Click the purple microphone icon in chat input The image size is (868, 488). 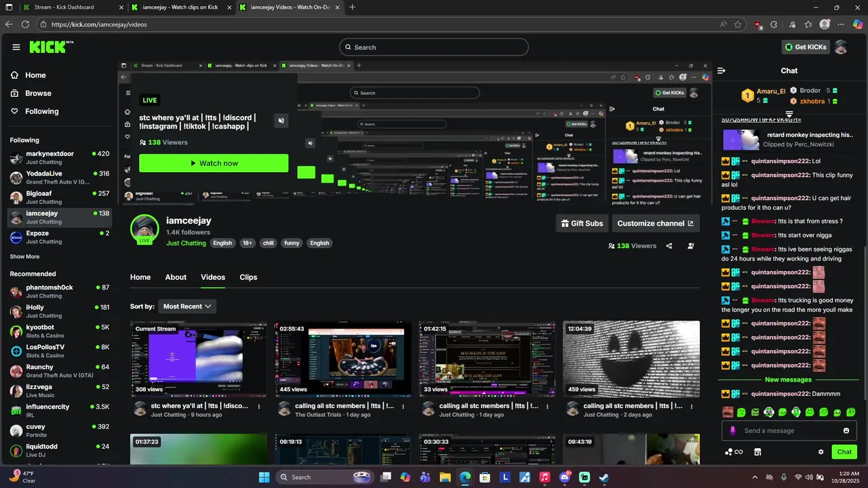tap(732, 430)
